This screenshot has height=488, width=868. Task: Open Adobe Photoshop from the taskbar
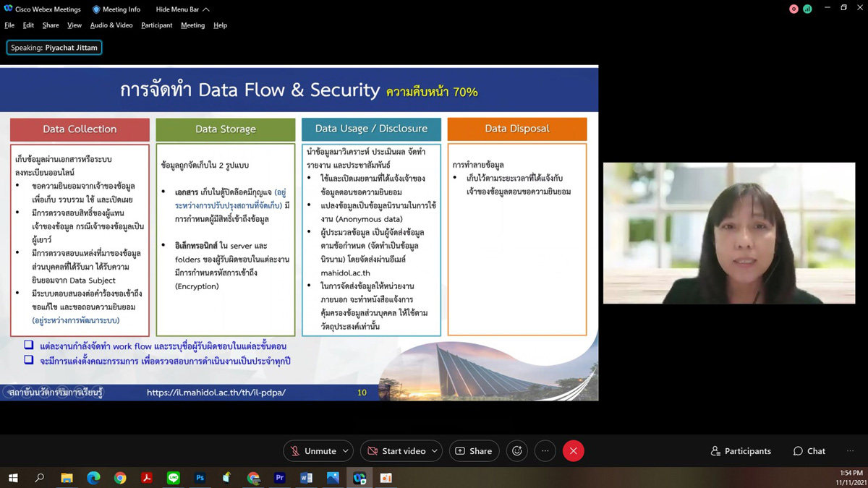pos(200,478)
